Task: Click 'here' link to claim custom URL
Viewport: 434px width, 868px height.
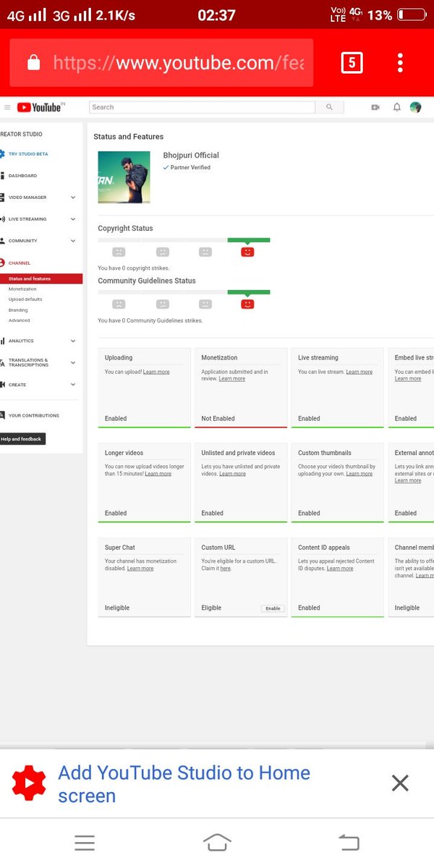Action: click(226, 569)
